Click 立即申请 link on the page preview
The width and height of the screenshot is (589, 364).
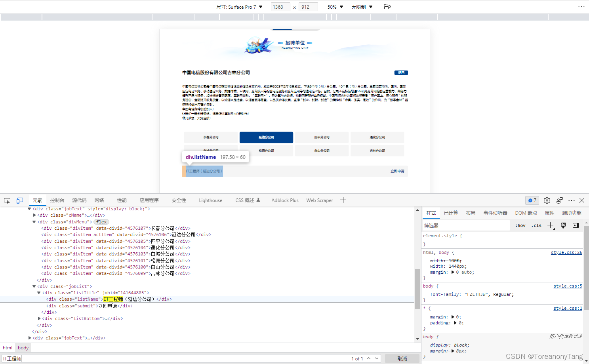coord(397,171)
